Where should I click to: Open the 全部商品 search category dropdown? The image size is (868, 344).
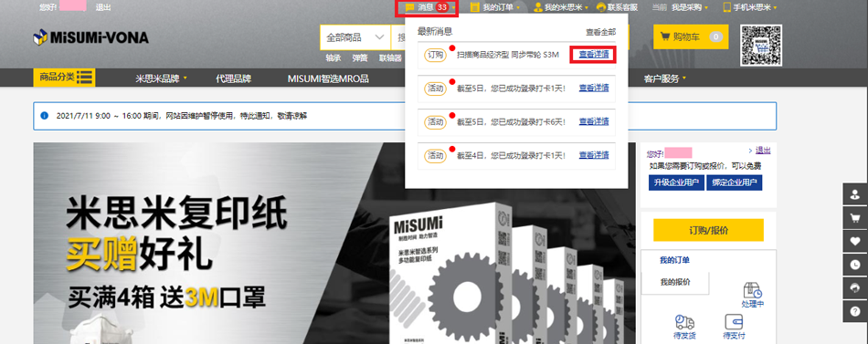pyautogui.click(x=355, y=37)
